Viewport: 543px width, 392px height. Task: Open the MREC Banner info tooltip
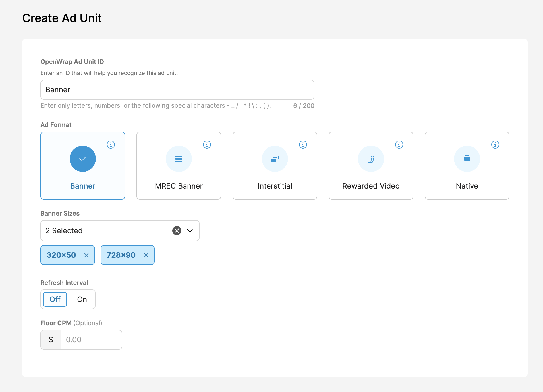click(x=207, y=145)
